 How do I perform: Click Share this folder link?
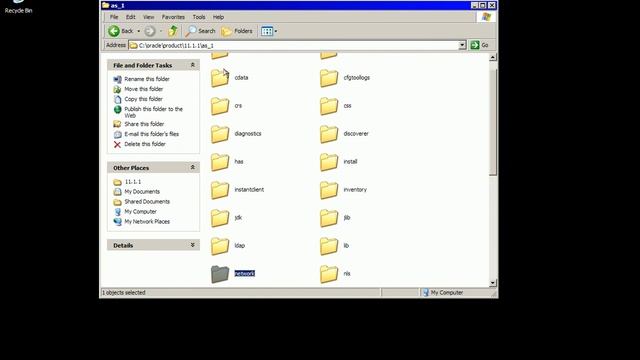(x=144, y=124)
